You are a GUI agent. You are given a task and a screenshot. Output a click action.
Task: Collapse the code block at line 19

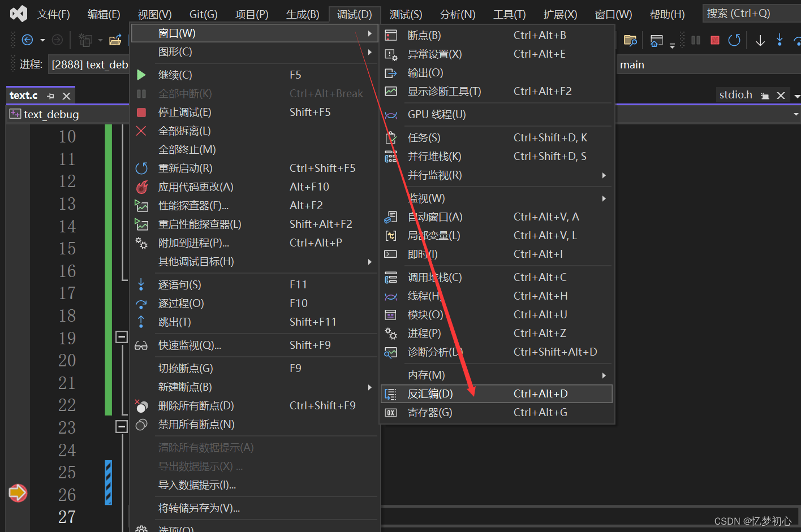point(121,337)
